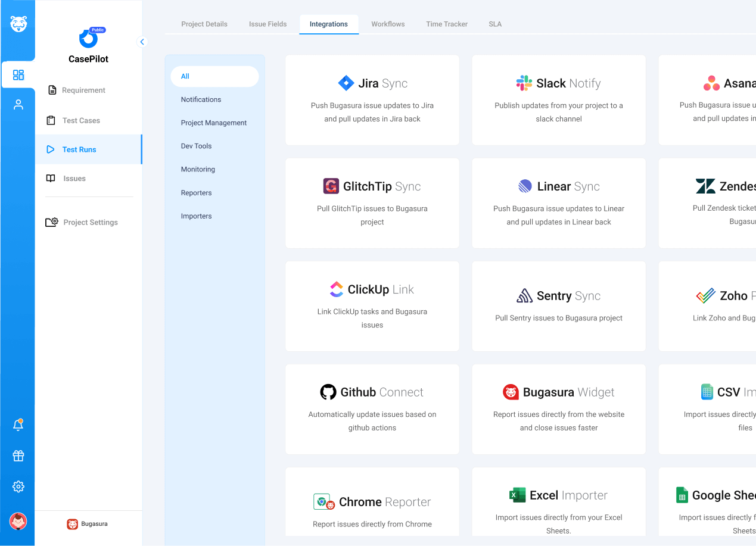Click the Jira Sync description text
The width and height of the screenshot is (756, 546).
pos(372,112)
